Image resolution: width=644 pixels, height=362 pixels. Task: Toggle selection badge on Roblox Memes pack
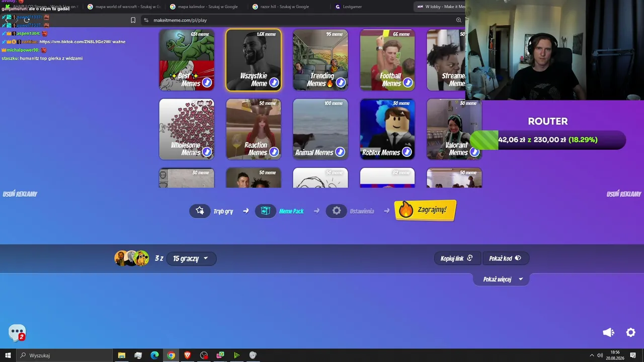407,152
